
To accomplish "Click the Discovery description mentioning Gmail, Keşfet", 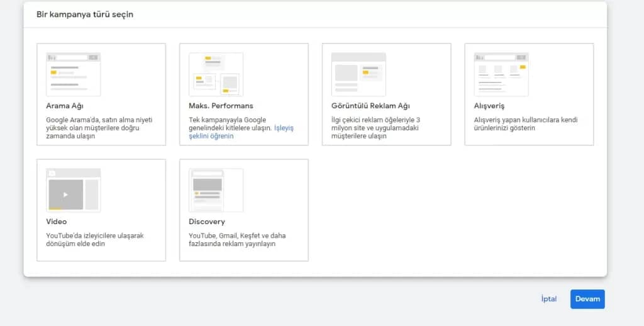I will pyautogui.click(x=237, y=240).
